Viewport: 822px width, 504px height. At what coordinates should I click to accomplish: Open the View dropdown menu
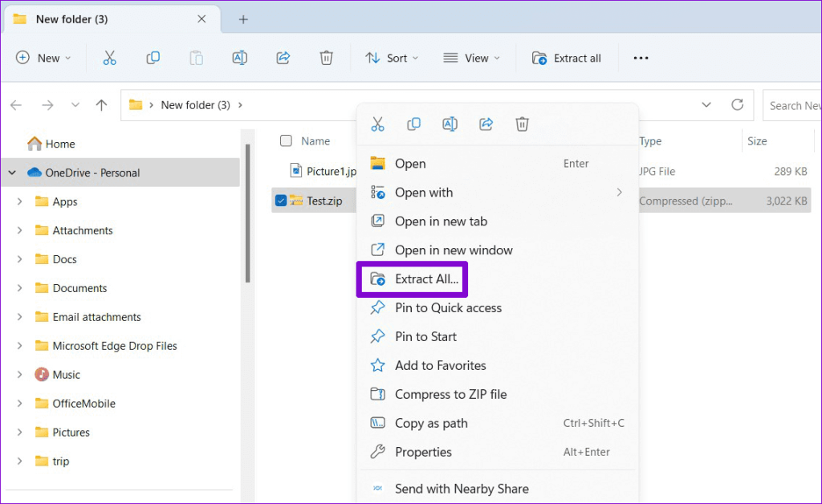[471, 58]
